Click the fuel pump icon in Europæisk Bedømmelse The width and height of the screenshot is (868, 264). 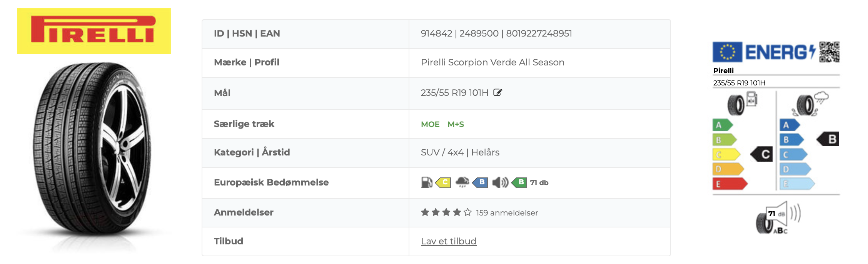tap(426, 182)
